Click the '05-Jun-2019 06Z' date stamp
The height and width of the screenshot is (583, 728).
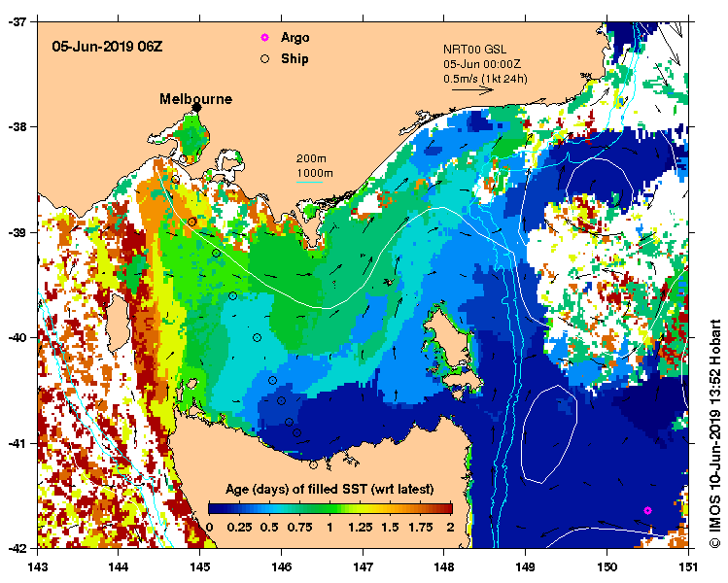click(107, 47)
